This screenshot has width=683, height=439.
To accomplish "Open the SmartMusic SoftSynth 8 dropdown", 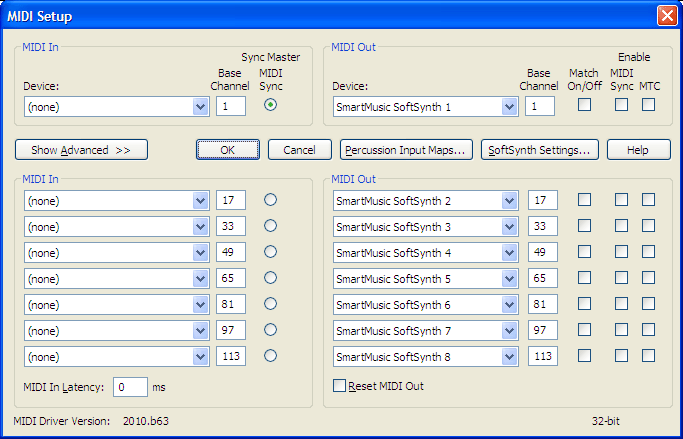I will click(426, 357).
